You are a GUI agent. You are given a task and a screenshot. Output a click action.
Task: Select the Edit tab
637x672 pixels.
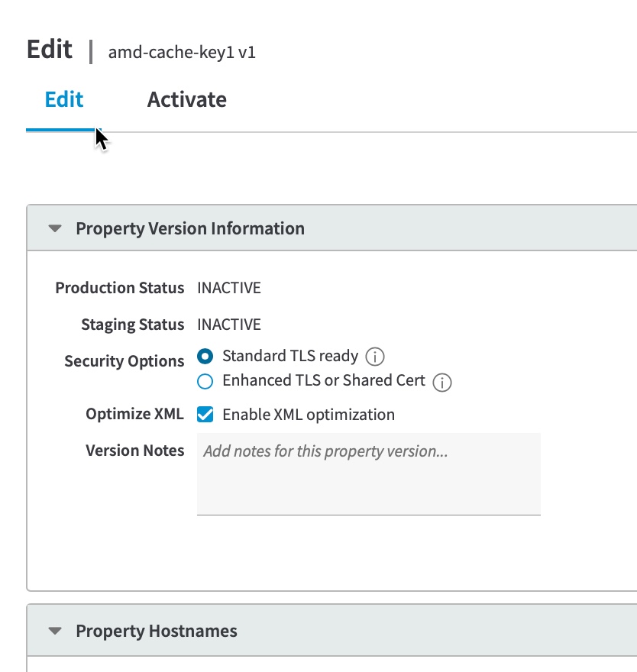pyautogui.click(x=64, y=100)
